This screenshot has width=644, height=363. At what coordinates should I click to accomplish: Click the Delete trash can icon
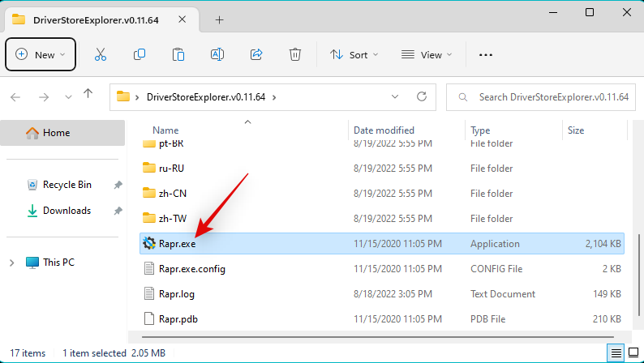tap(295, 54)
